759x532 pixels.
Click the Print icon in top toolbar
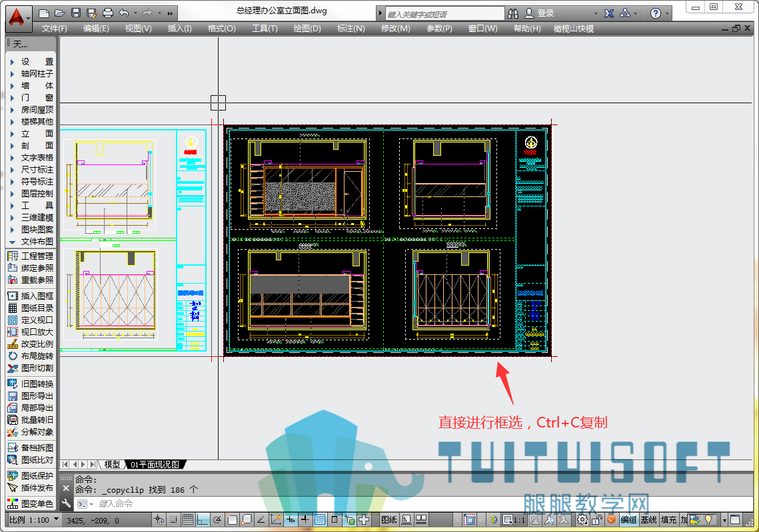pyautogui.click(x=107, y=13)
